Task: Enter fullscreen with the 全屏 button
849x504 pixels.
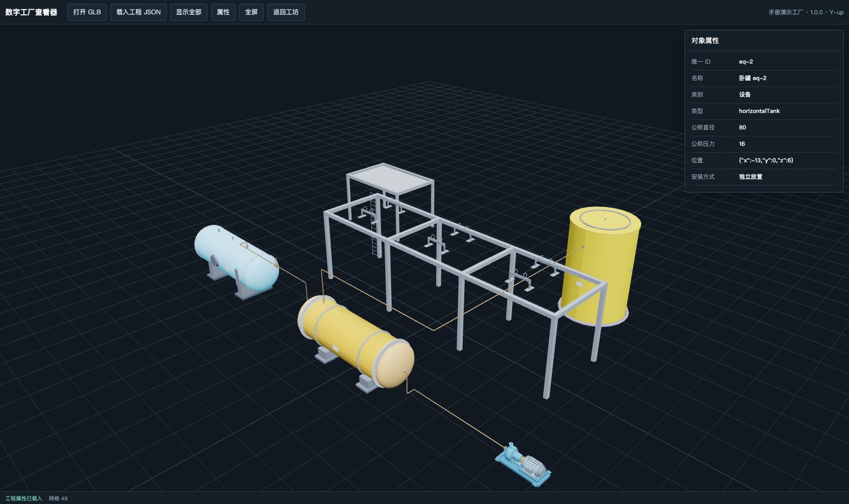Action: [x=252, y=12]
